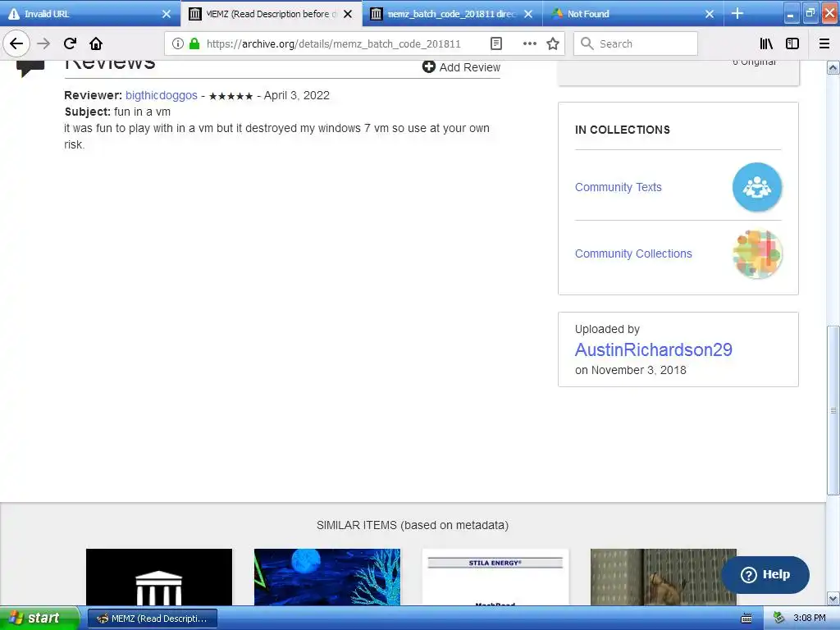Click the Add Review link
Image resolution: width=840 pixels, height=630 pixels.
point(461,67)
